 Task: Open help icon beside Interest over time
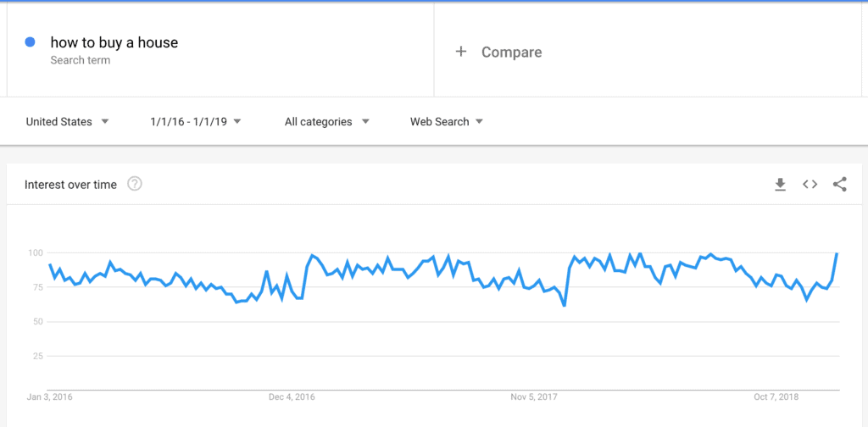click(x=135, y=184)
